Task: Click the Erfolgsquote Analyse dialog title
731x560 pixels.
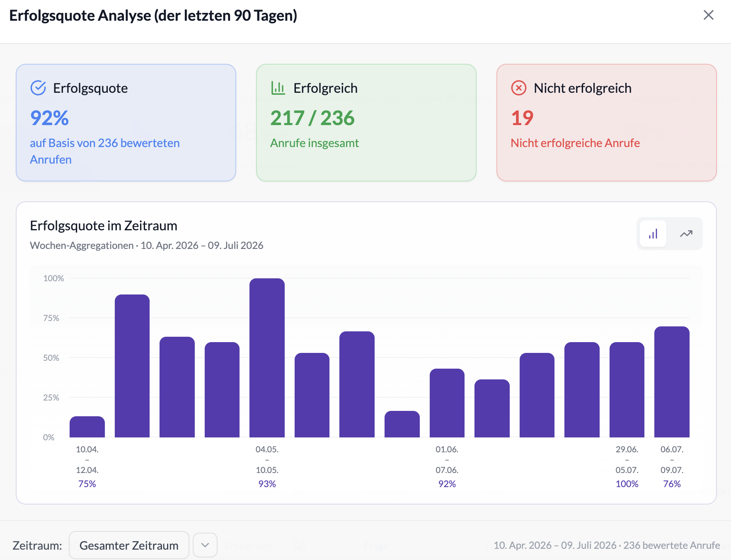Action: pos(153,15)
